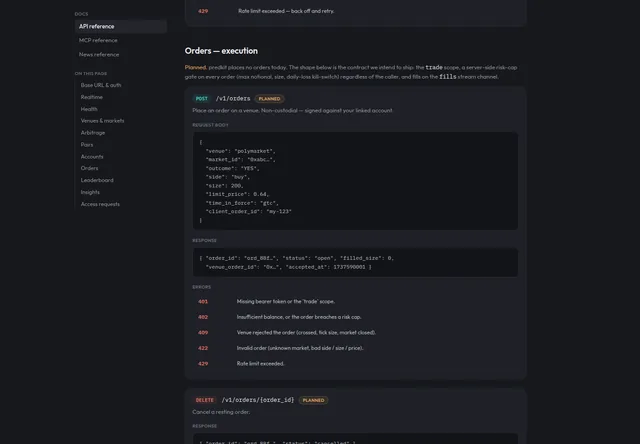640x444 pixels.
Task: Click the response JSON block with order_id and status open
Action: tap(355, 262)
